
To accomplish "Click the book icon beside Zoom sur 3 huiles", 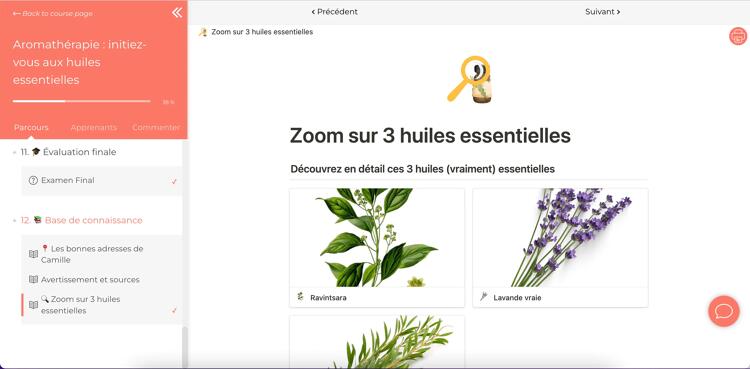I will point(33,305).
